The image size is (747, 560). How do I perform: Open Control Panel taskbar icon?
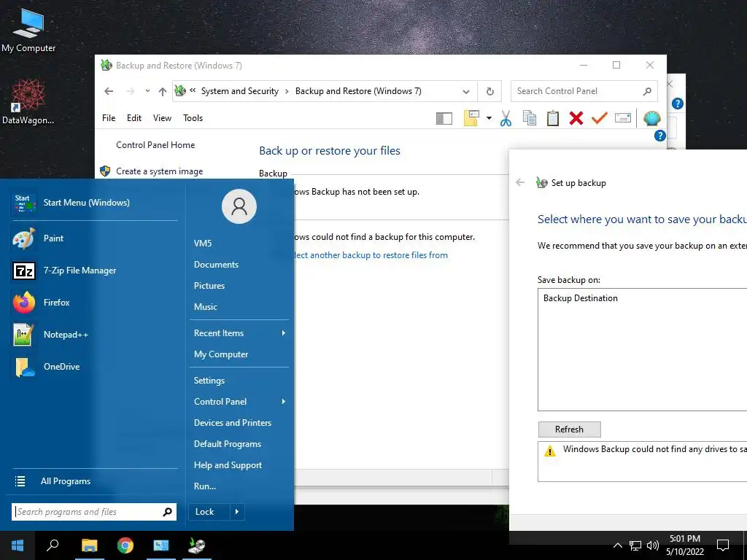click(x=161, y=545)
